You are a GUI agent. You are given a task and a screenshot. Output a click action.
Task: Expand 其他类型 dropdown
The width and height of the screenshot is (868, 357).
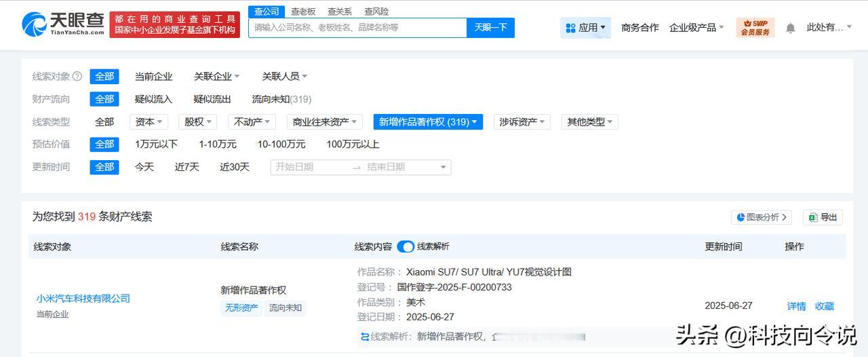(590, 122)
